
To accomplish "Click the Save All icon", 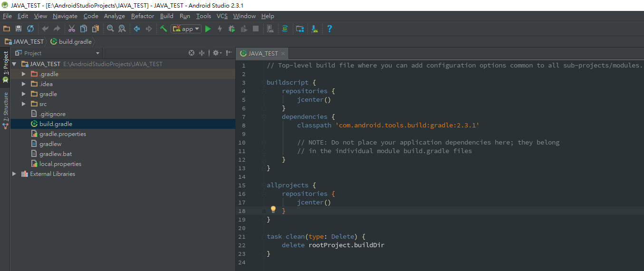I will point(19,29).
